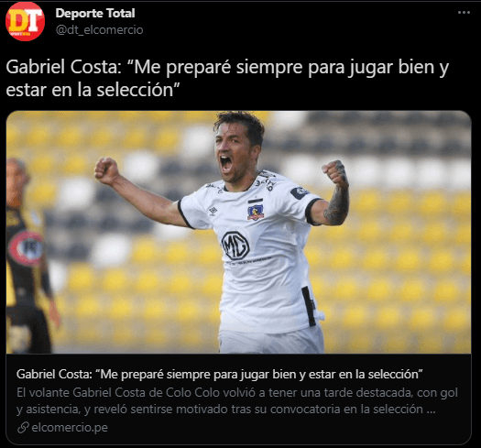
Task: Click the Colo Colo crest on the shirt
Action: 256,209
